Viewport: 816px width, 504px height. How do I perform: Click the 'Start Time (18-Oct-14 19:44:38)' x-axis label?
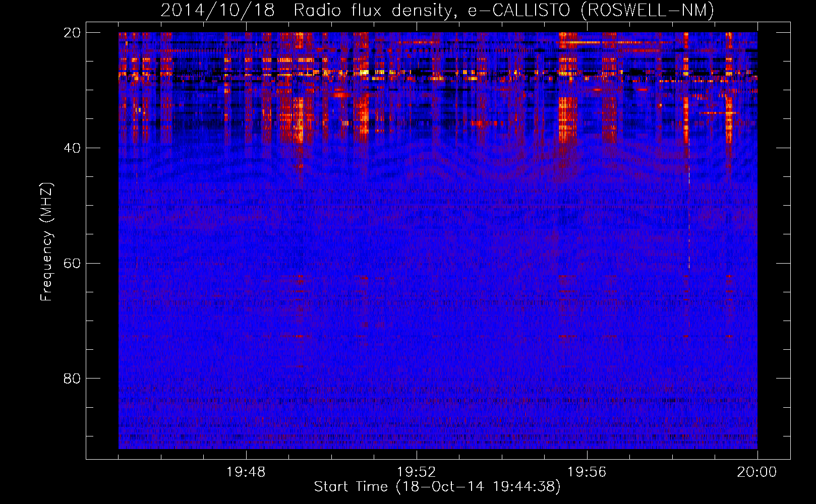click(x=437, y=487)
